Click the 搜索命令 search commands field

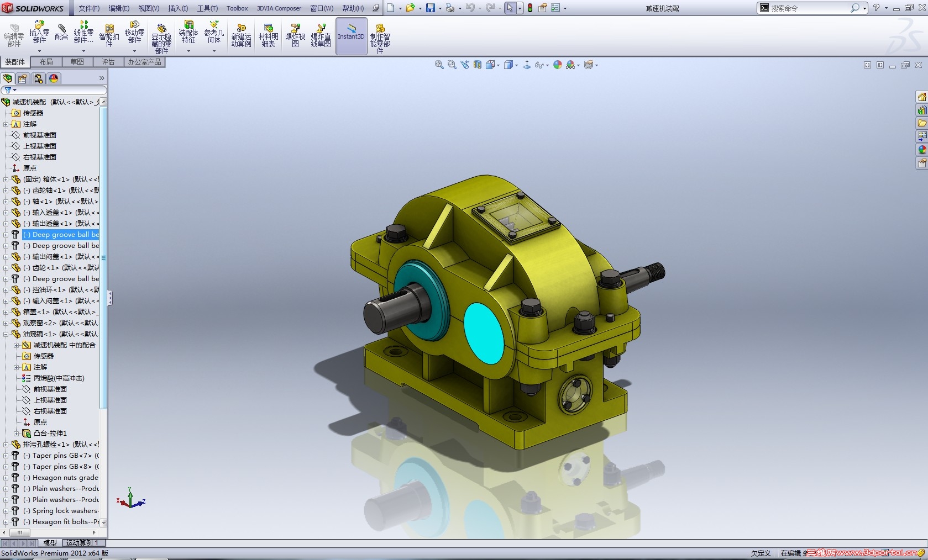(x=811, y=8)
